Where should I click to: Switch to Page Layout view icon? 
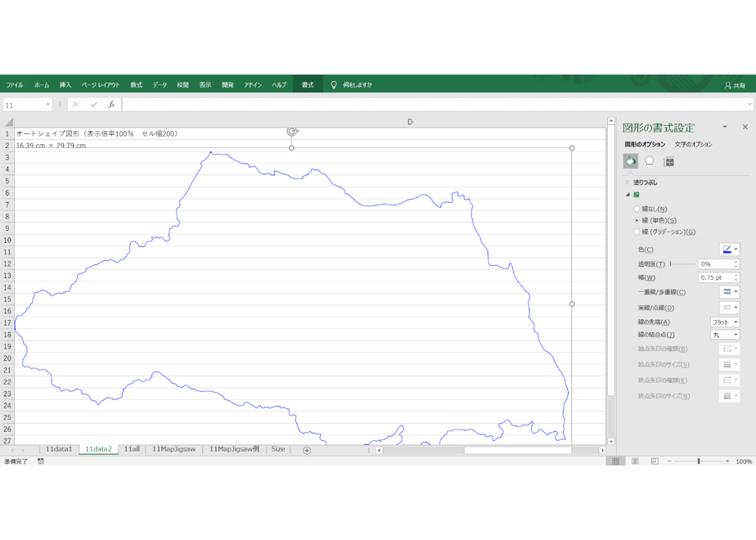[x=635, y=461]
